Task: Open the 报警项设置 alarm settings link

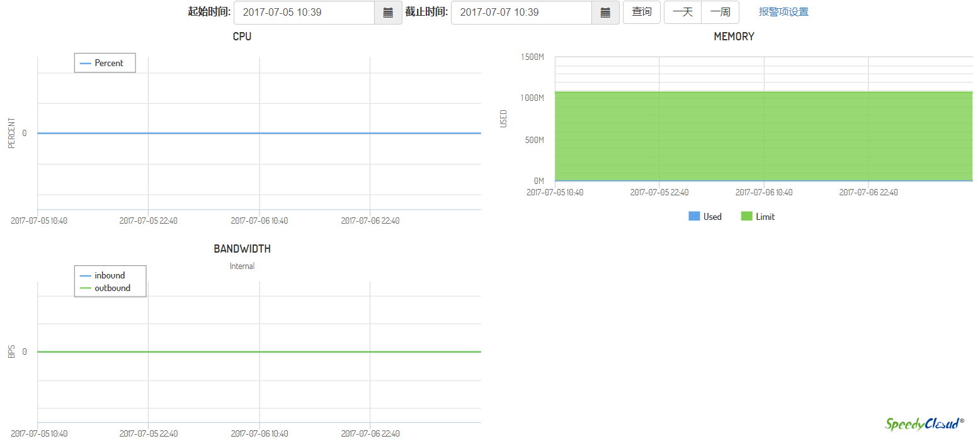Action: click(x=783, y=12)
